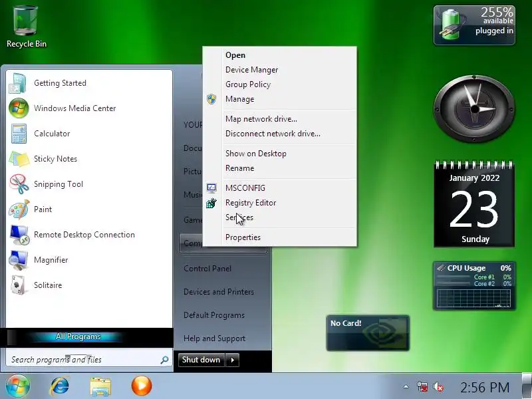Click the Manage shield icon
This screenshot has height=399, width=532.
click(211, 99)
